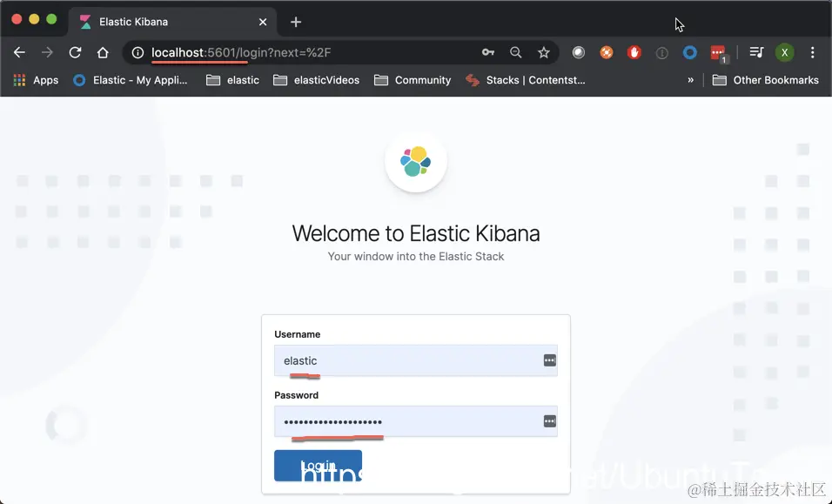This screenshot has width=832, height=504.
Task: Open a new browser tab
Action: [296, 22]
